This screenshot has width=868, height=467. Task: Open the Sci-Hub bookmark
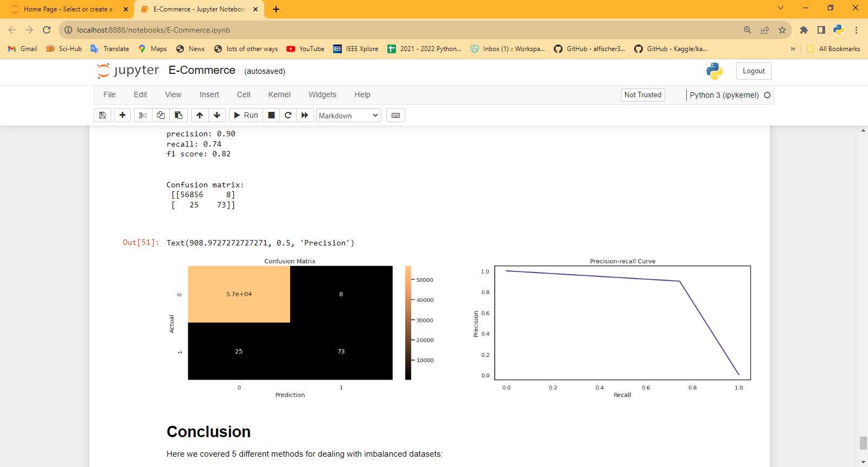point(64,49)
